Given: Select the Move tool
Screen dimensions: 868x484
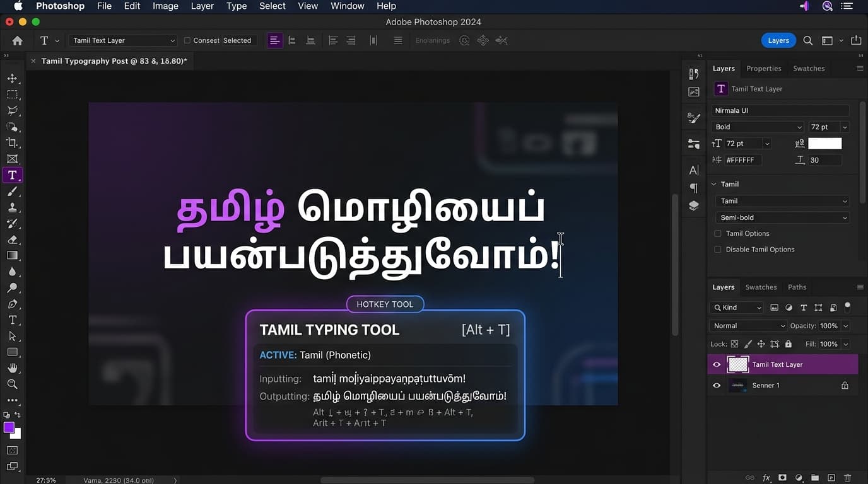Looking at the screenshot, I should point(12,79).
